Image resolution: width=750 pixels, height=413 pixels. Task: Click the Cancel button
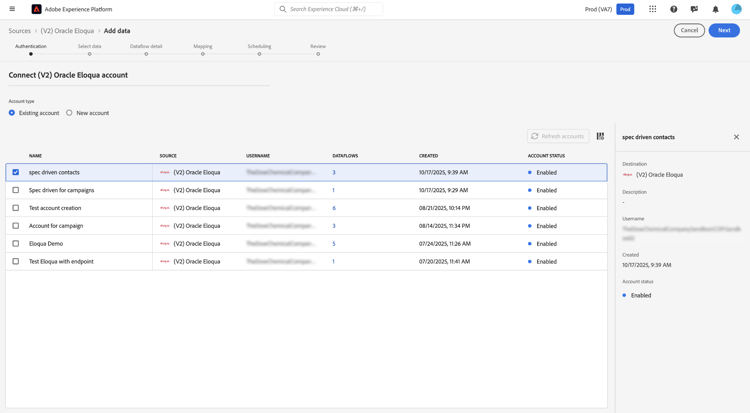(689, 30)
